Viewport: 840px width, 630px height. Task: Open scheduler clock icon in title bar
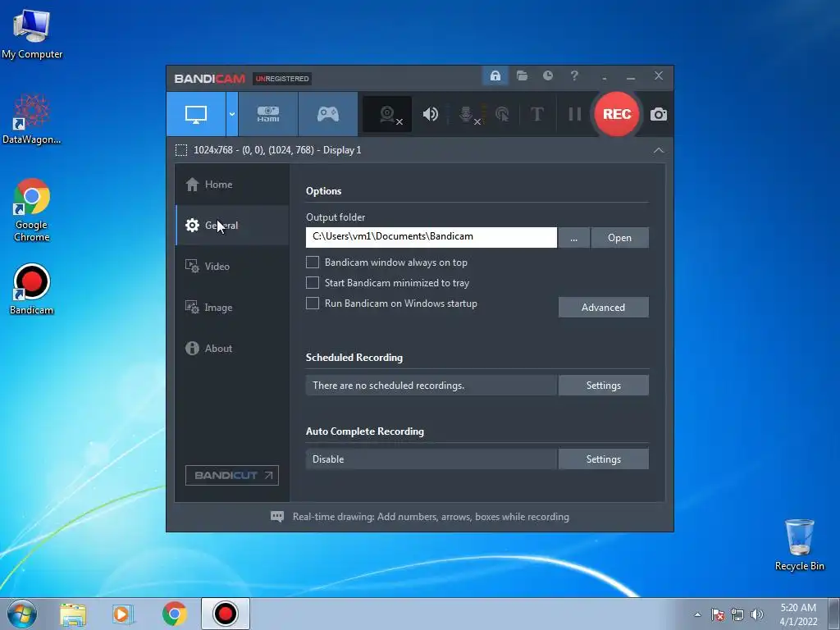(x=547, y=75)
